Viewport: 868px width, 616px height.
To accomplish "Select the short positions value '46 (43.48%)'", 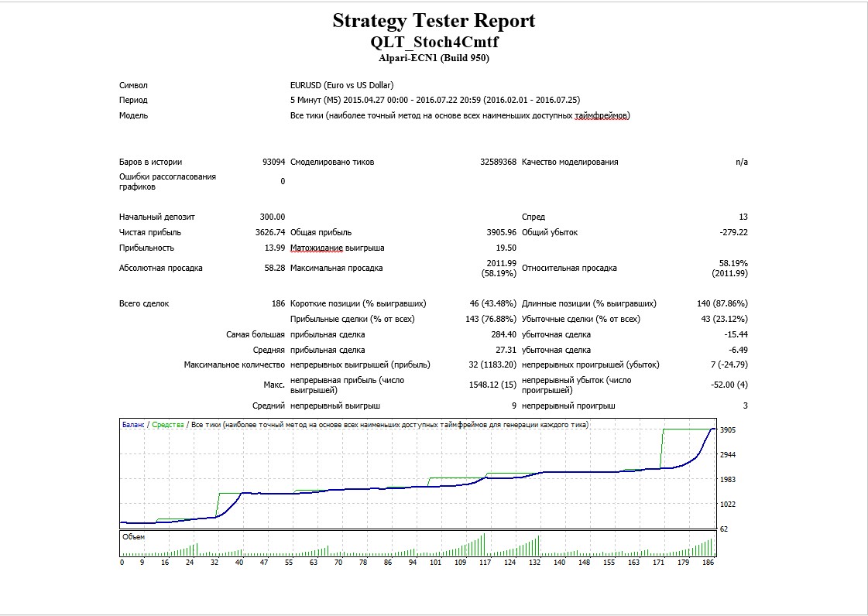I will tap(492, 303).
